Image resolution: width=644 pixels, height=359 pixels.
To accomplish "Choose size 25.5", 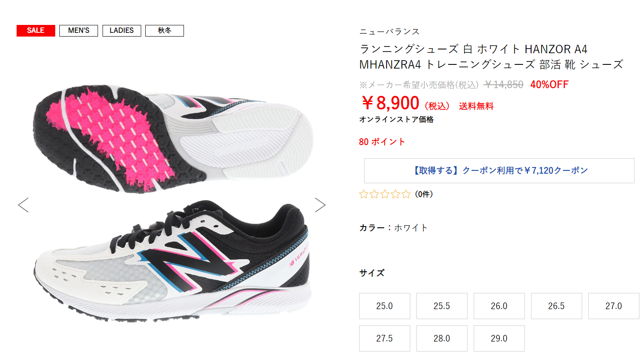I will (442, 306).
